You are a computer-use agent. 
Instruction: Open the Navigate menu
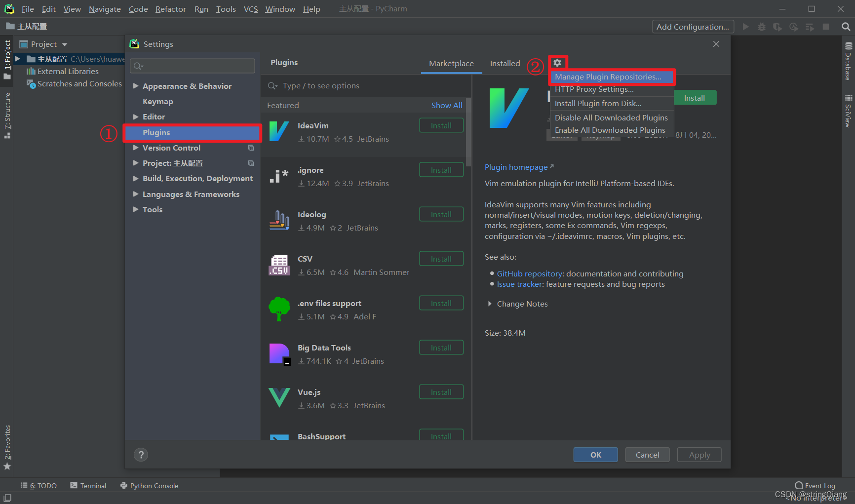point(105,9)
